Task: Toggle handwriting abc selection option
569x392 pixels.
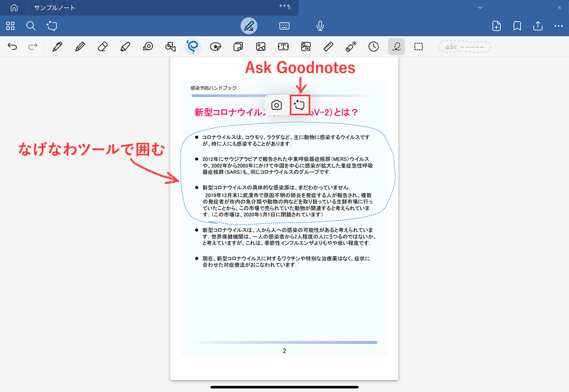Action: click(465, 47)
